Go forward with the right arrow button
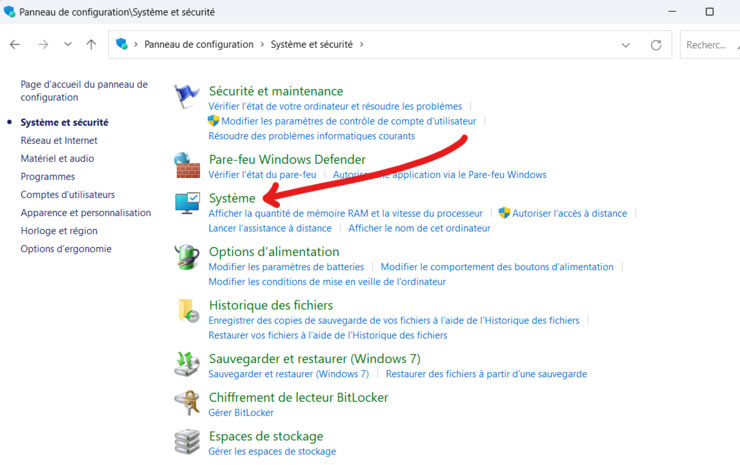The height and width of the screenshot is (465, 740). click(x=43, y=44)
